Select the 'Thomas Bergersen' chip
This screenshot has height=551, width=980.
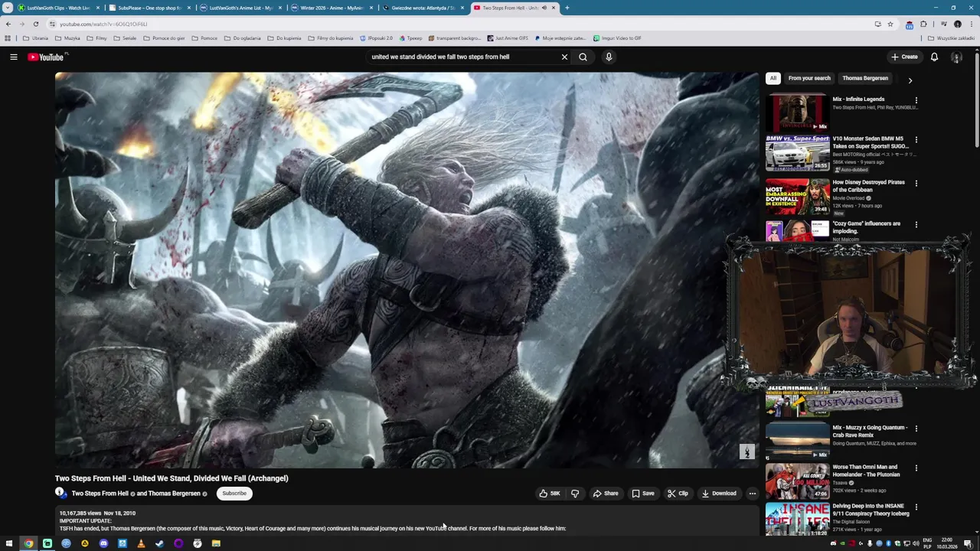point(865,78)
